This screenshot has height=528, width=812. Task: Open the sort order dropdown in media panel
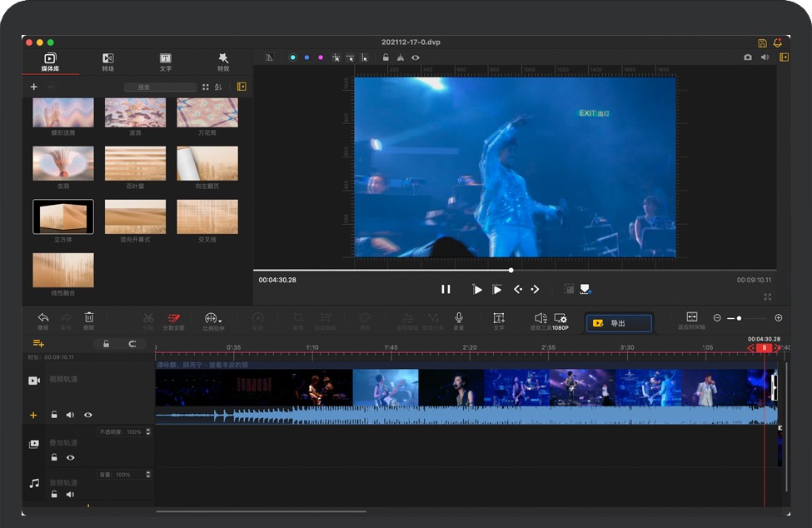tap(218, 87)
